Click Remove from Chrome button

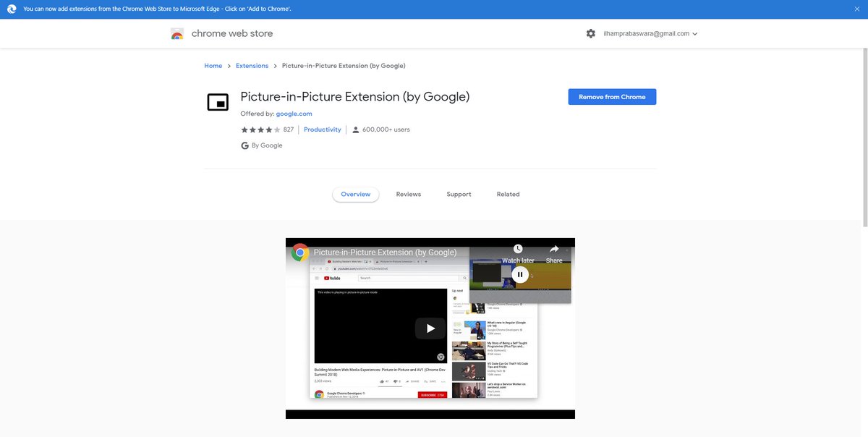pos(612,97)
